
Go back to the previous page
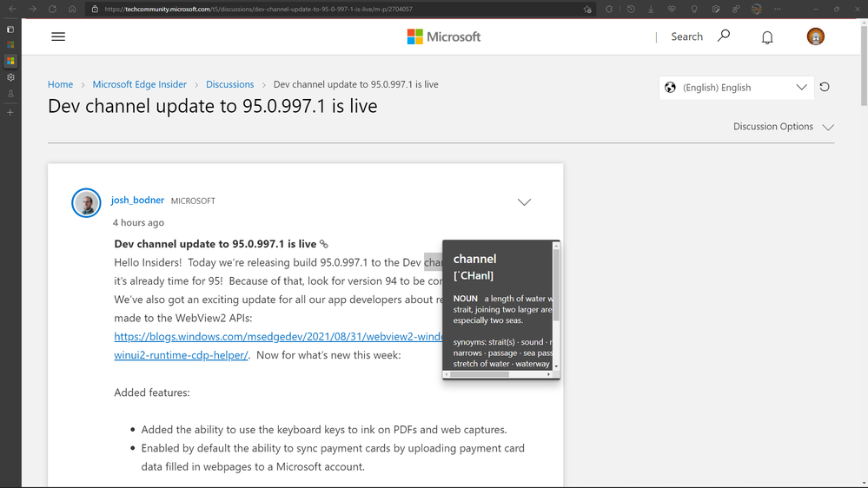(12, 9)
